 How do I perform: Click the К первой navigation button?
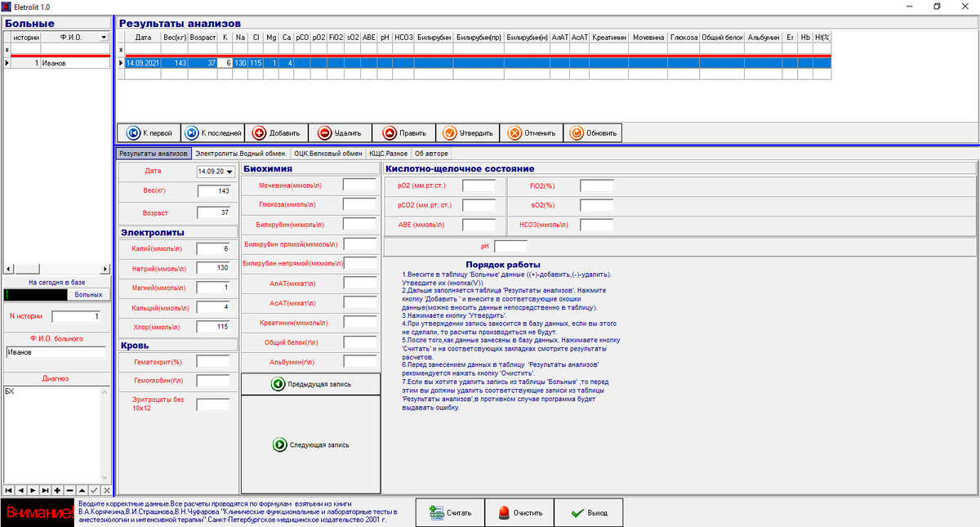point(149,132)
